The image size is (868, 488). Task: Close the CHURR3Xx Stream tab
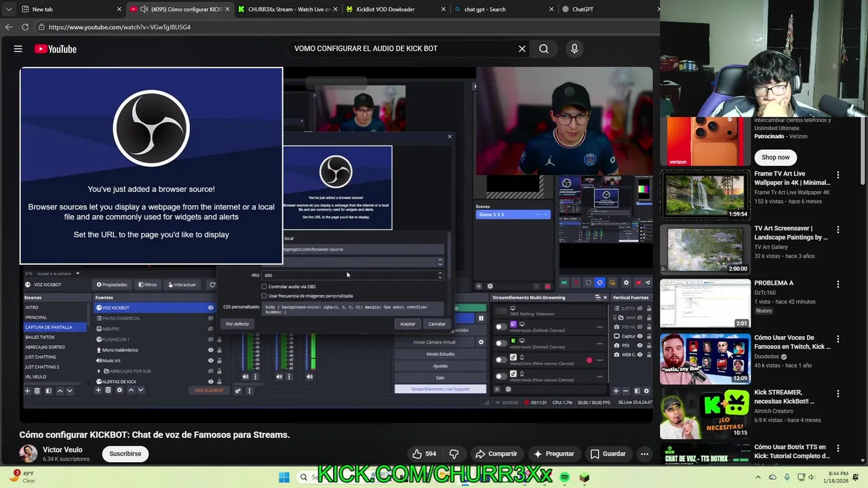[x=336, y=9]
